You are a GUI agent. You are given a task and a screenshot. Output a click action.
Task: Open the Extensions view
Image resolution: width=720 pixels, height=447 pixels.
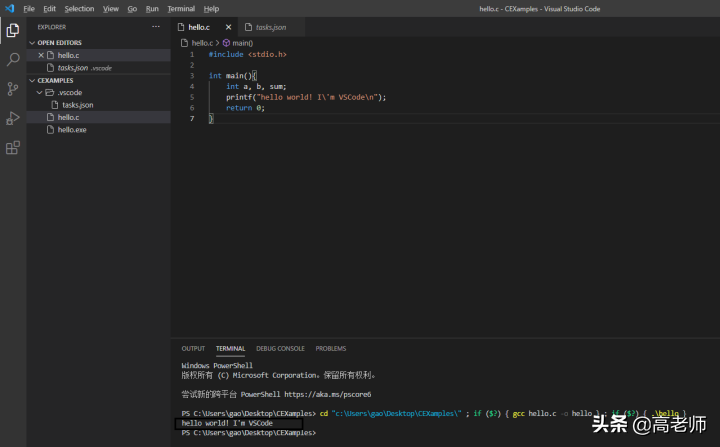[13, 147]
